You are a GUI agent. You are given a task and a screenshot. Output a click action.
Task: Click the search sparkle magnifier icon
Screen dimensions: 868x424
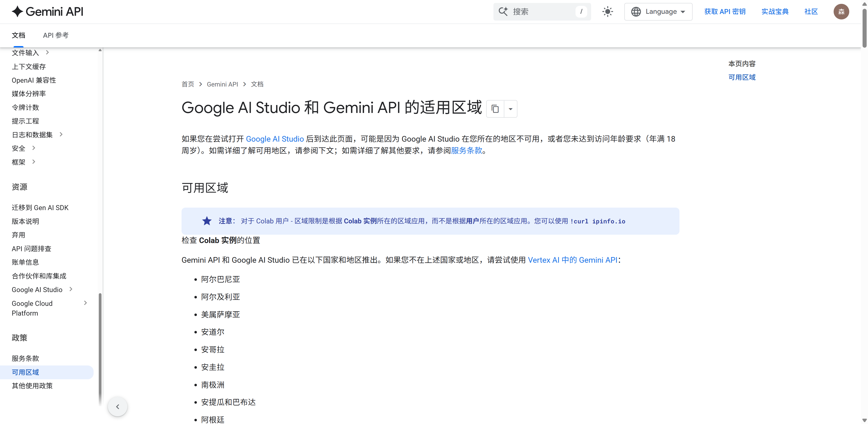(x=503, y=12)
